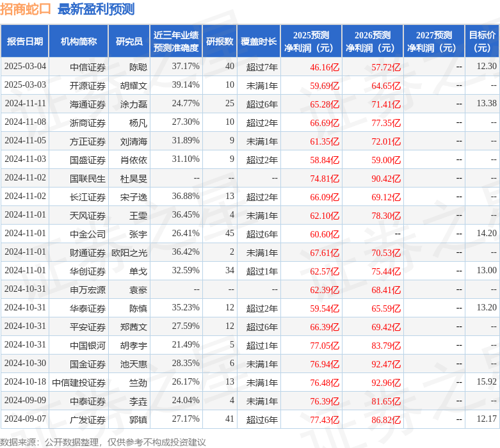The image size is (500, 448).
Task: Click target price 14.20
Action: click(487, 233)
